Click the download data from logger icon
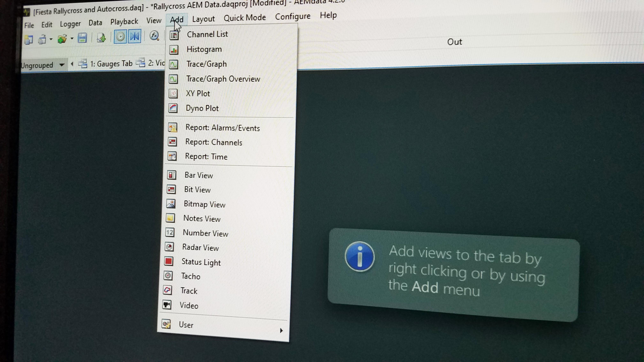This screenshot has height=362, width=644. click(101, 38)
